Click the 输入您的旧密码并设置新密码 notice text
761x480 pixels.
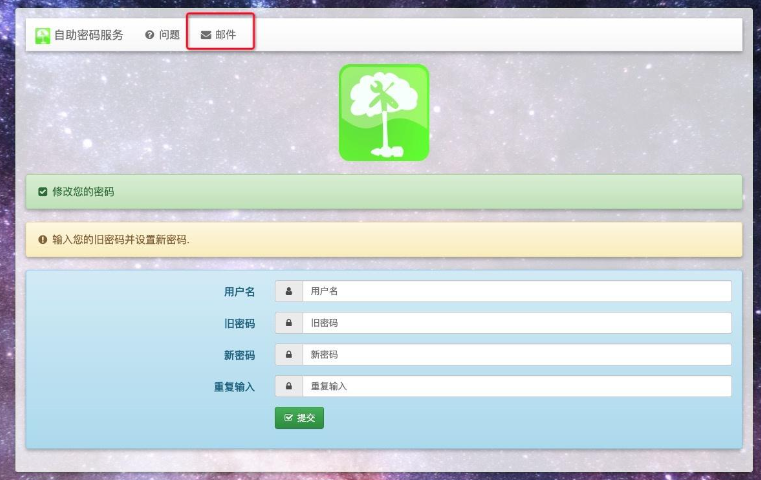(121, 240)
